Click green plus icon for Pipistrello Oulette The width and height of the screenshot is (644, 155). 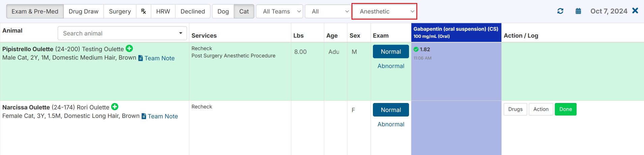129,49
